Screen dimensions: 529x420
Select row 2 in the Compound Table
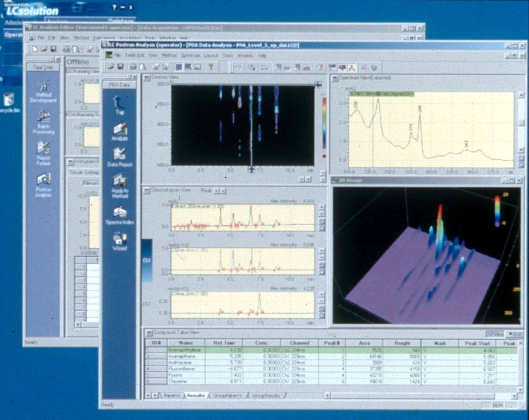click(x=332, y=356)
